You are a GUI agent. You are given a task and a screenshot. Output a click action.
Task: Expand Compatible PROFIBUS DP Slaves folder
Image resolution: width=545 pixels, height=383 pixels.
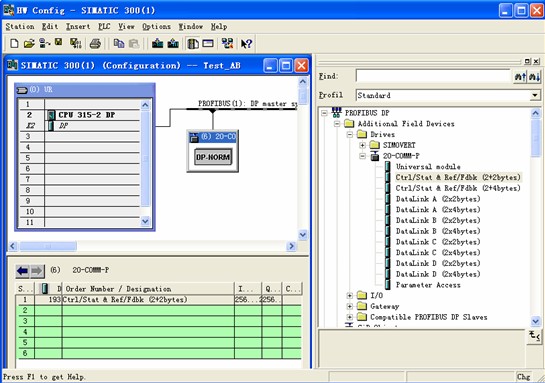click(x=350, y=317)
